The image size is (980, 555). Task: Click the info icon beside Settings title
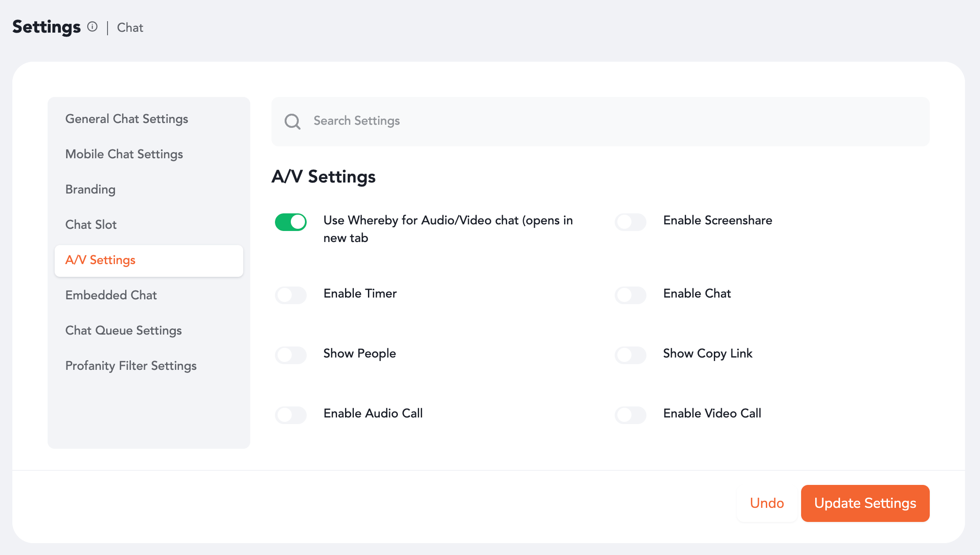click(92, 27)
